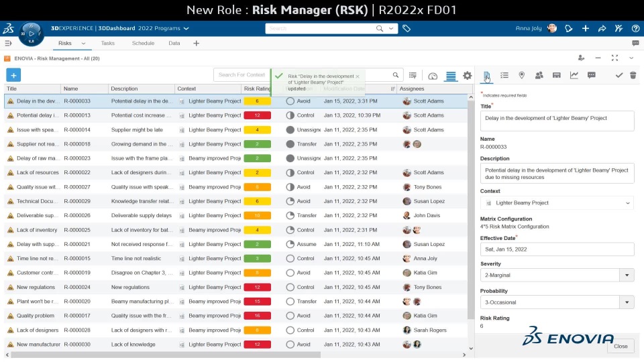644x362 pixels.
Task: Click the tag icon next to search bar
Action: click(x=407, y=28)
